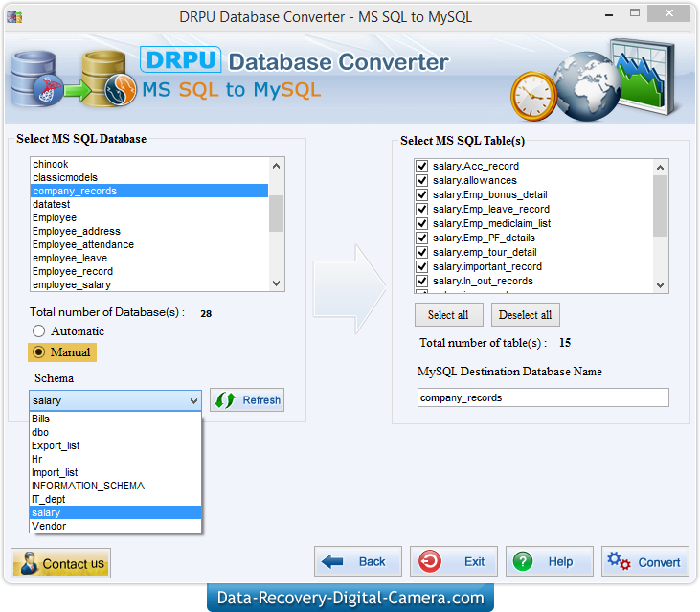Image resolution: width=700 pixels, height=612 pixels.
Task: Select employee_leave database
Action: (x=149, y=258)
